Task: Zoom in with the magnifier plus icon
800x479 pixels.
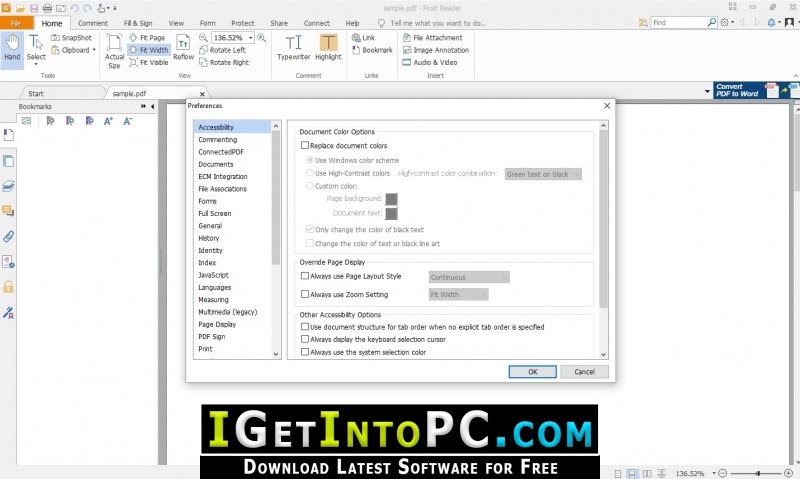Action: tap(262, 38)
